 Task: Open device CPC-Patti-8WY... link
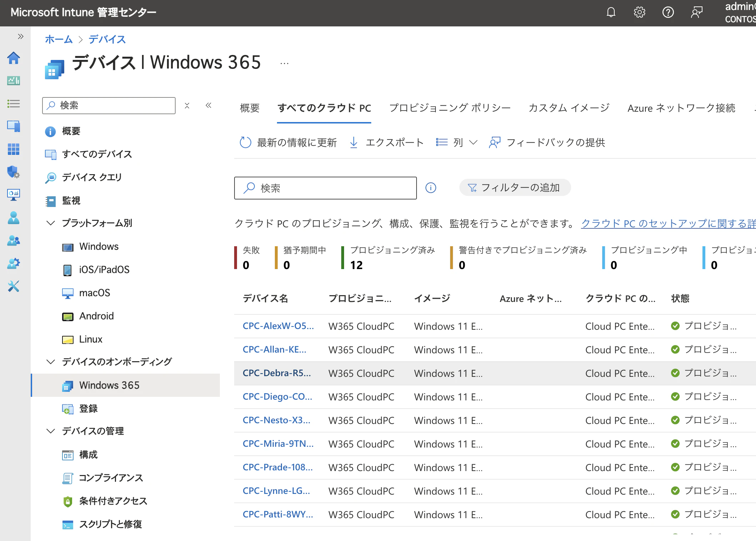coord(278,515)
